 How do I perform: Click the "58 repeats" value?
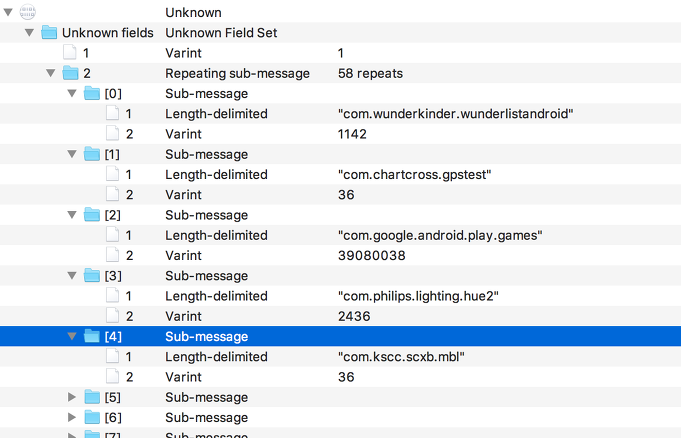pos(370,73)
